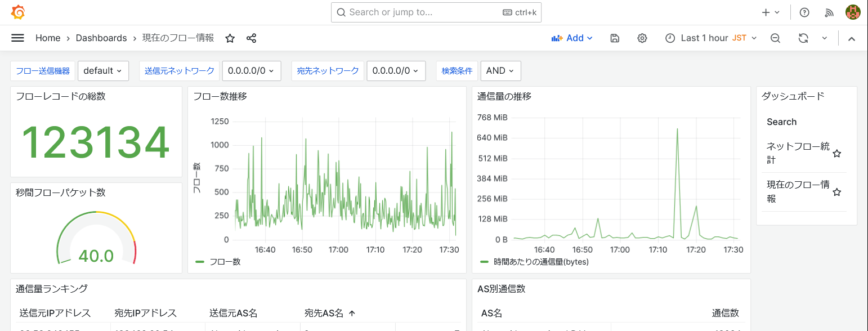Click the share dashboard icon
Image resolution: width=868 pixels, height=331 pixels.
(x=251, y=38)
